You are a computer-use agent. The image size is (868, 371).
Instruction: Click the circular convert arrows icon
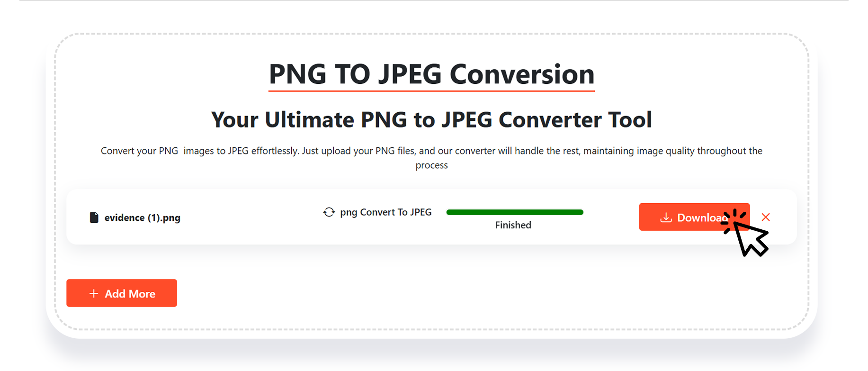point(329,212)
